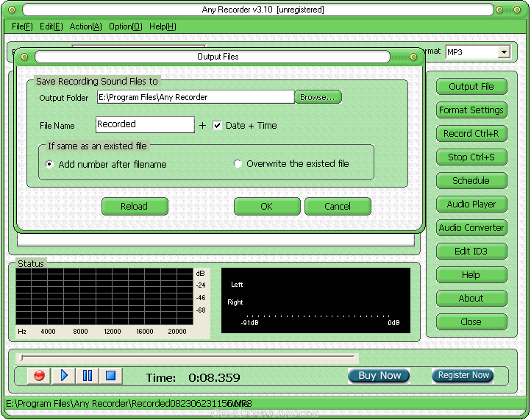Image resolution: width=531 pixels, height=420 pixels.
Task: Click the yellow dot left of Any Recorder title bar
Action: (x=12, y=10)
